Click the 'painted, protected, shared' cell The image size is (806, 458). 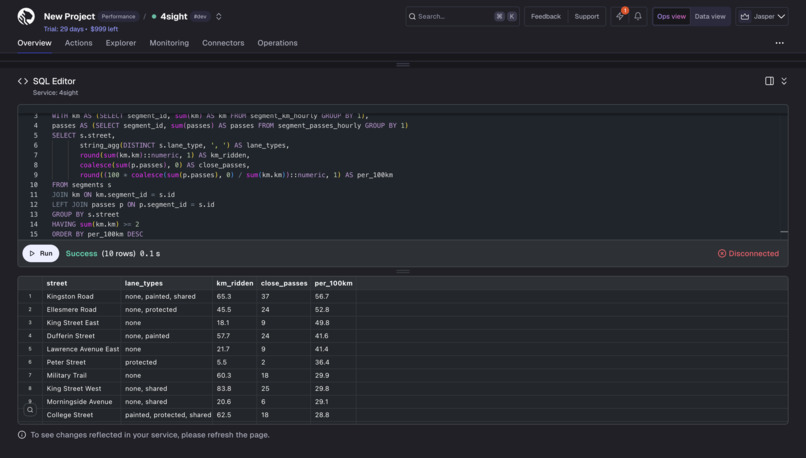[x=168, y=415]
